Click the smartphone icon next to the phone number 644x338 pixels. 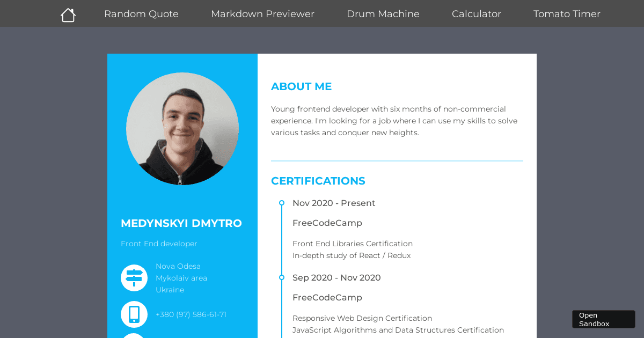[134, 314]
